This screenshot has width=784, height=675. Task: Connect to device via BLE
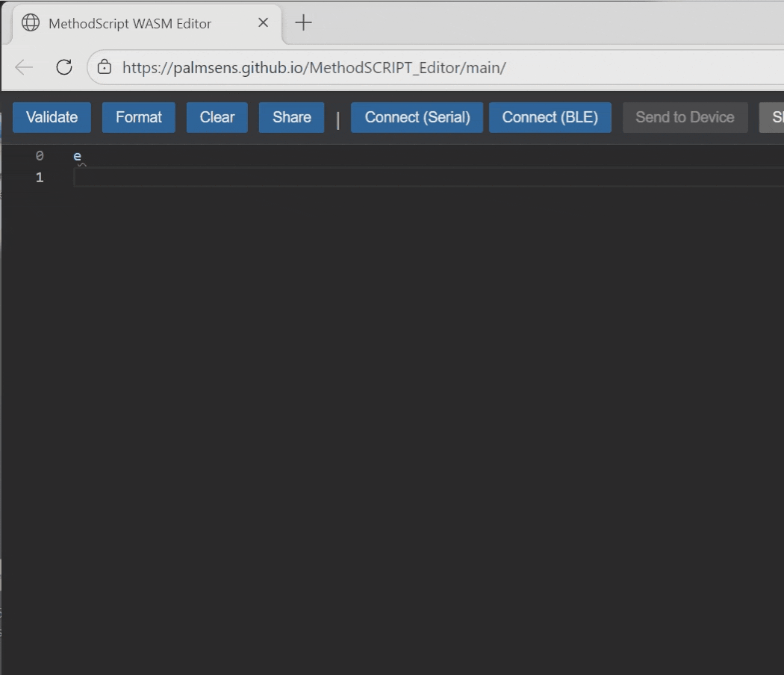tap(550, 117)
